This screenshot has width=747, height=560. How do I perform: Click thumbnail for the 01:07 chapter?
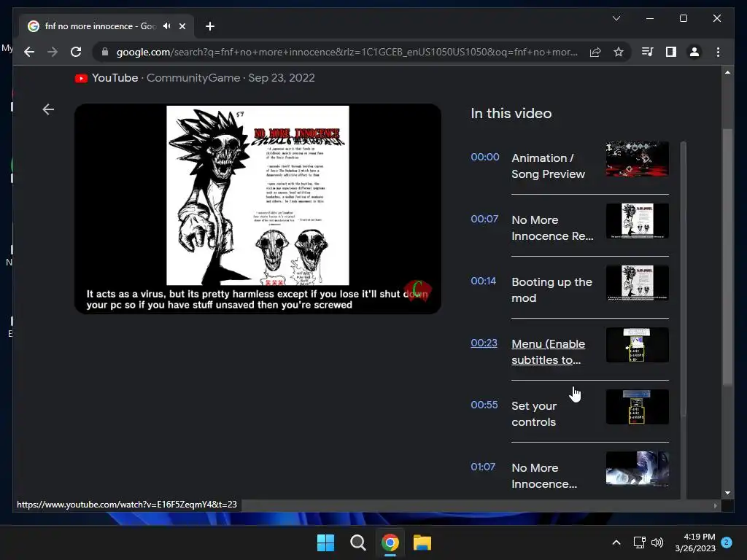coord(638,469)
